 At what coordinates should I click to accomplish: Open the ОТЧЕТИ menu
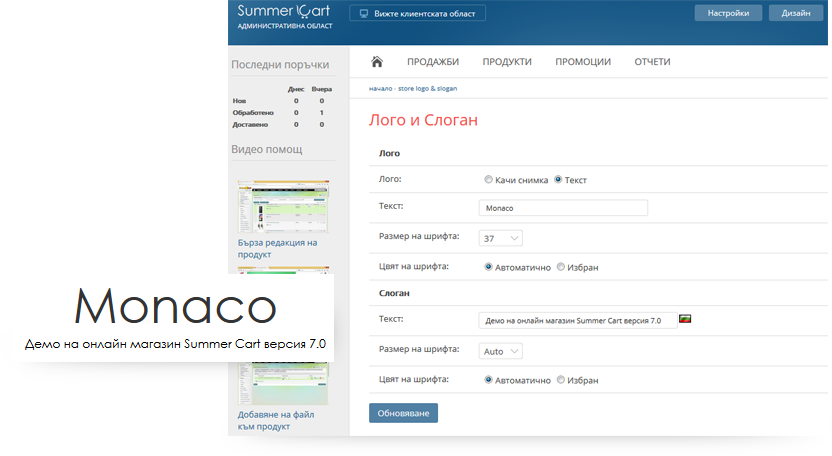[653, 62]
